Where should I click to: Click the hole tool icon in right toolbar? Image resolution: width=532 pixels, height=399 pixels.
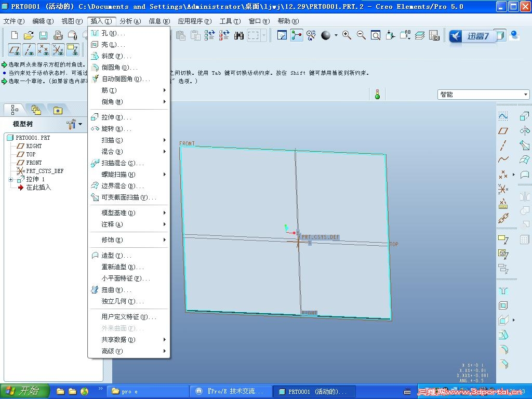coord(503,291)
